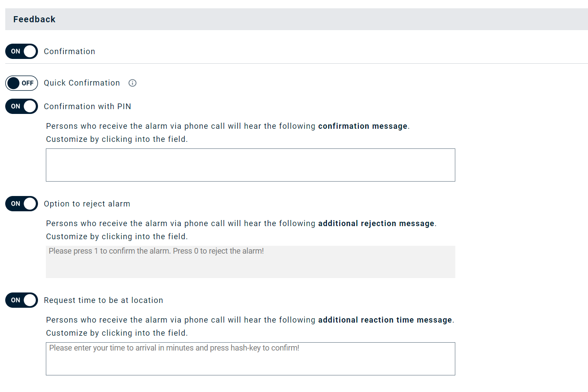Disable the Confirmation with PIN toggle
588x392 pixels.
(21, 107)
